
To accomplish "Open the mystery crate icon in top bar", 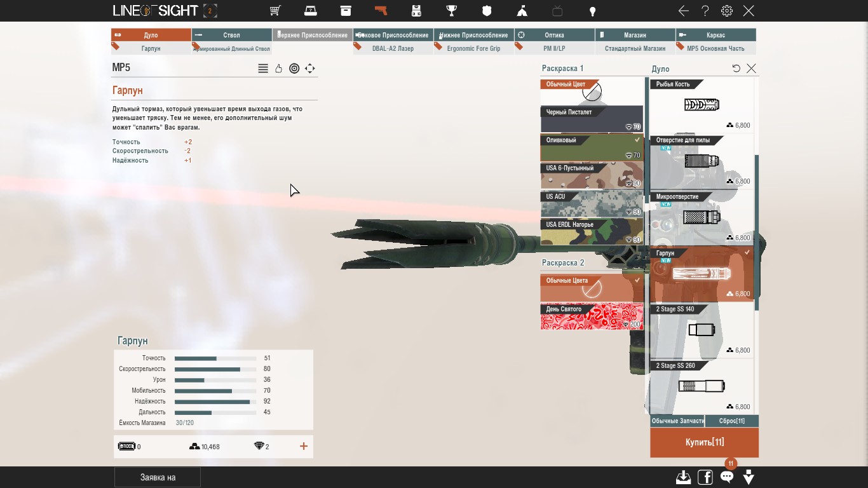I will point(310,11).
